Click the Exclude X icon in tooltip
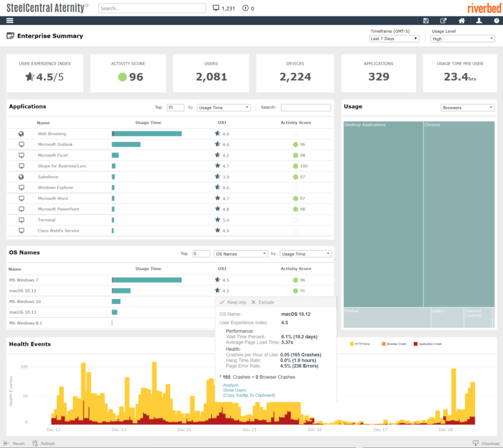503x448 pixels. click(254, 302)
